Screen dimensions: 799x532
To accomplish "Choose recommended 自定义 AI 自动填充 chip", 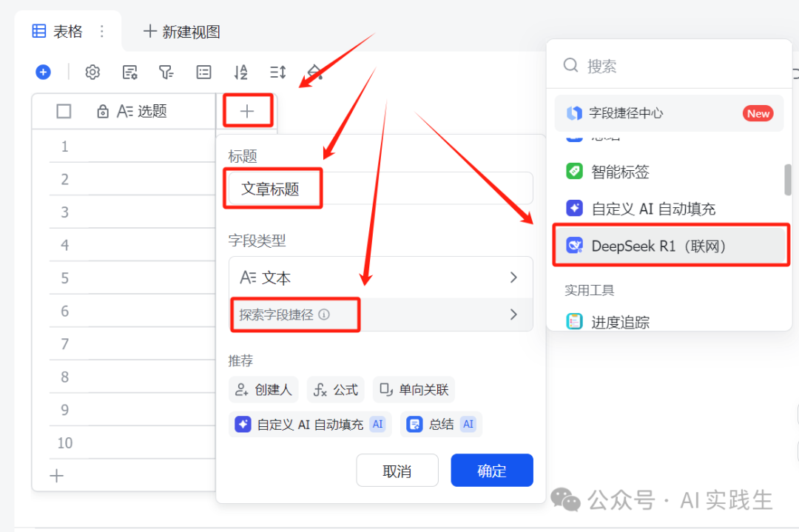I will click(x=310, y=424).
